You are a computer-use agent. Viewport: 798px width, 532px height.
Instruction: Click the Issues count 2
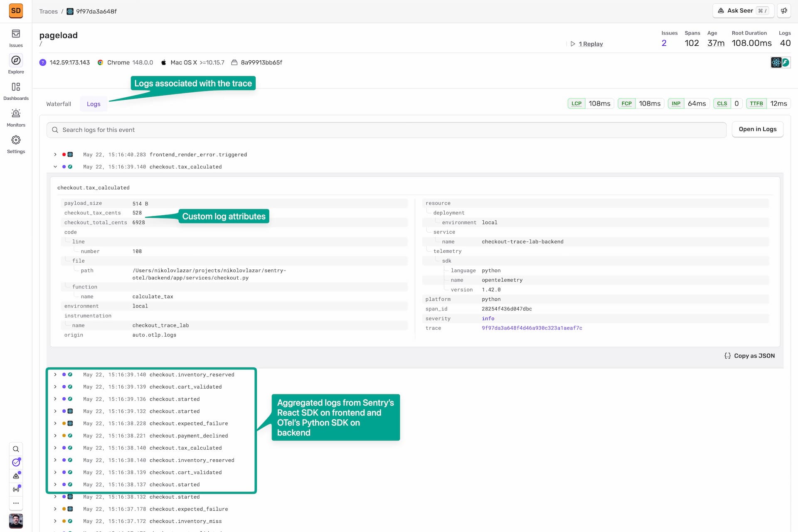[x=664, y=43]
